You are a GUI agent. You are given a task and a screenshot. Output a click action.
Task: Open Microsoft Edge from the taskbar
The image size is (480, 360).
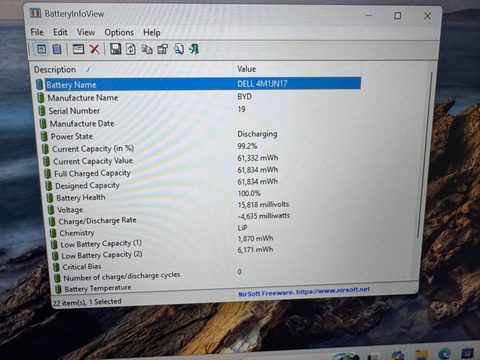445,354
